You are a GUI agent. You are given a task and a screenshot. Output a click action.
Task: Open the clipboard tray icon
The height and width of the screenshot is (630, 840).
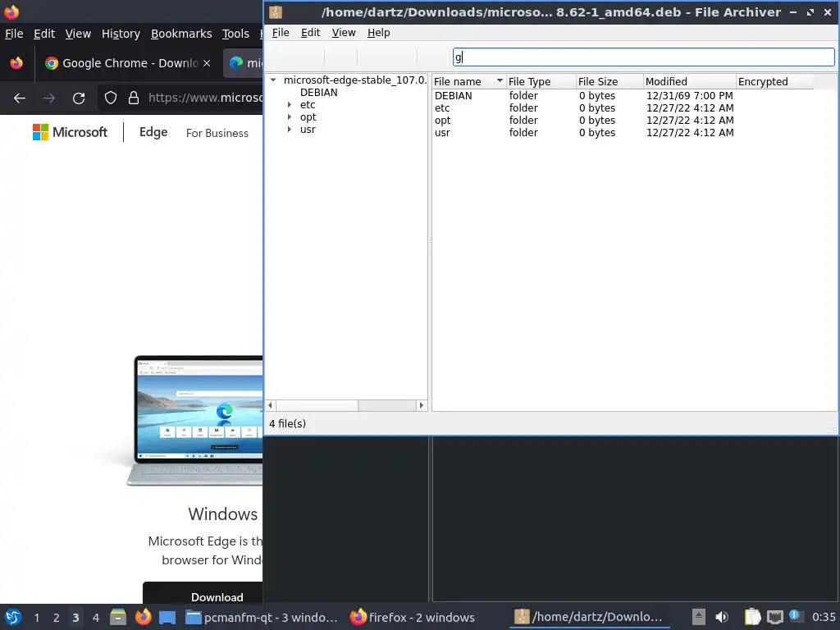[x=752, y=617]
